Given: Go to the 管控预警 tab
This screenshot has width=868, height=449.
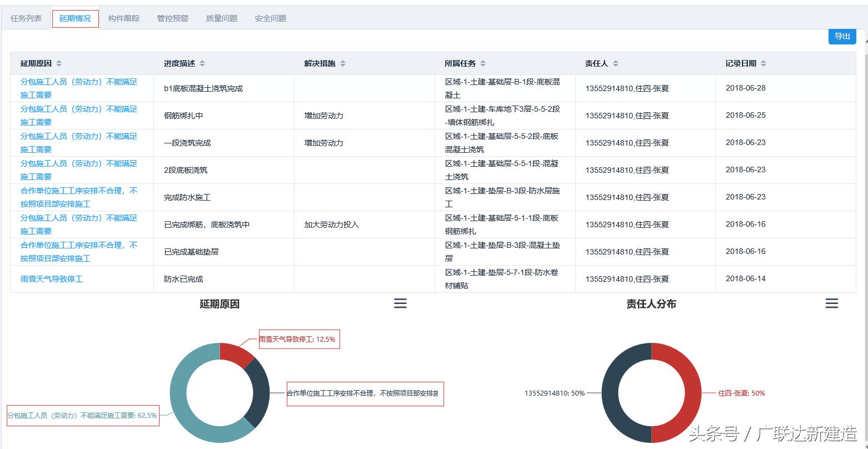Looking at the screenshot, I should point(173,18).
